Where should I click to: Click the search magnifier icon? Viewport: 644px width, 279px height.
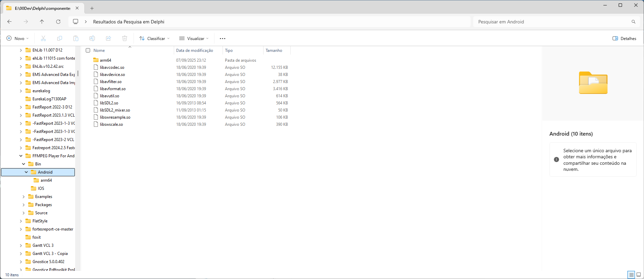point(633,22)
